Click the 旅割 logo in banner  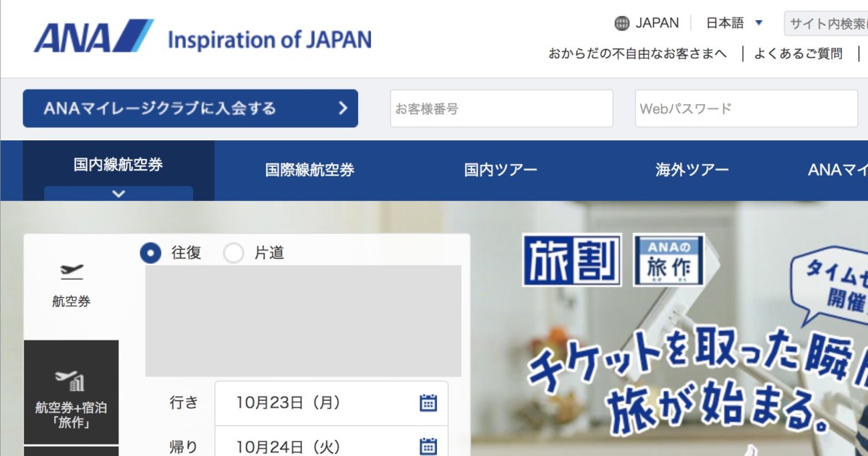point(572,260)
